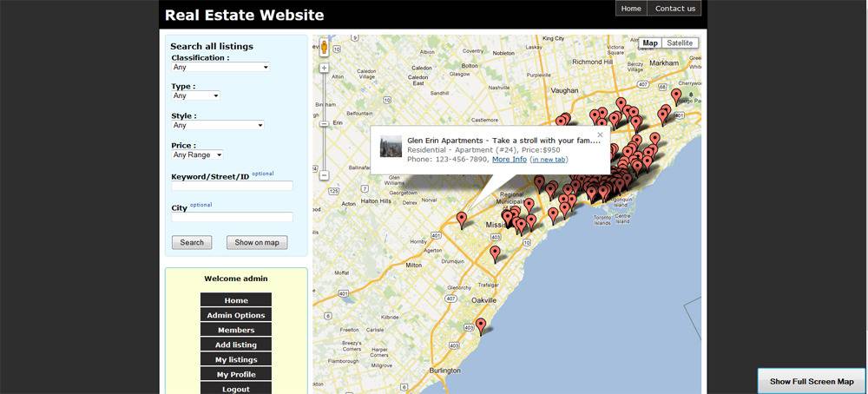Go to Home in the admin menu
The height and width of the screenshot is (394, 868).
tap(236, 300)
